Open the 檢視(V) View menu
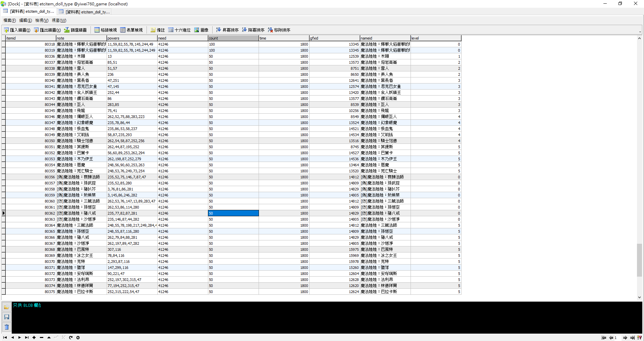Viewport: 644px width, 341px height. 42,20
